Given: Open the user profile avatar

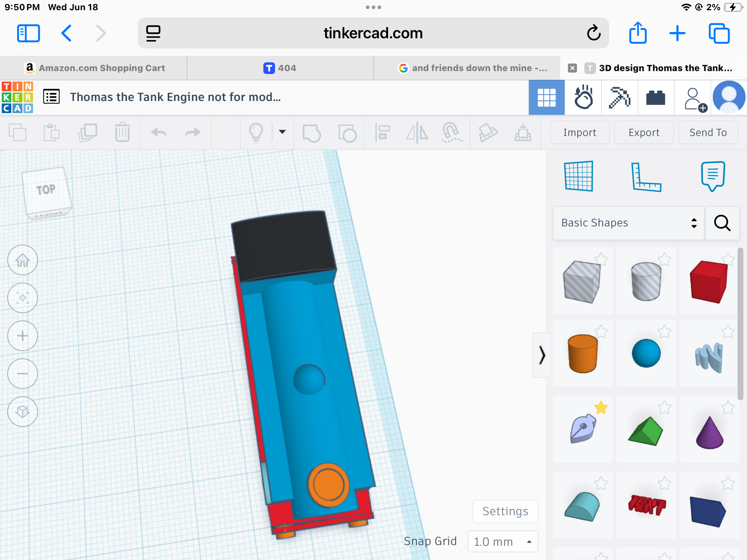Looking at the screenshot, I should coord(729,97).
